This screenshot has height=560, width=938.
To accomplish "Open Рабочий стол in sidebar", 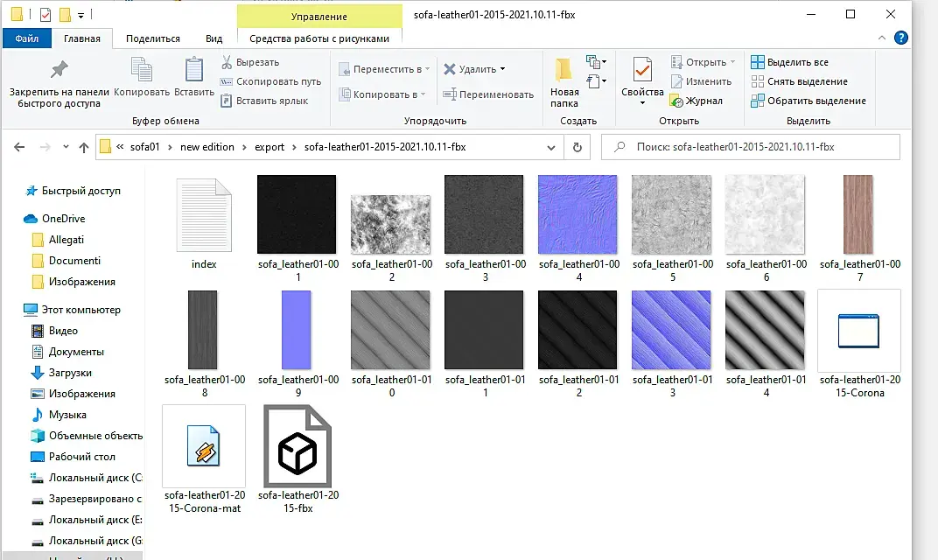I will 73,457.
